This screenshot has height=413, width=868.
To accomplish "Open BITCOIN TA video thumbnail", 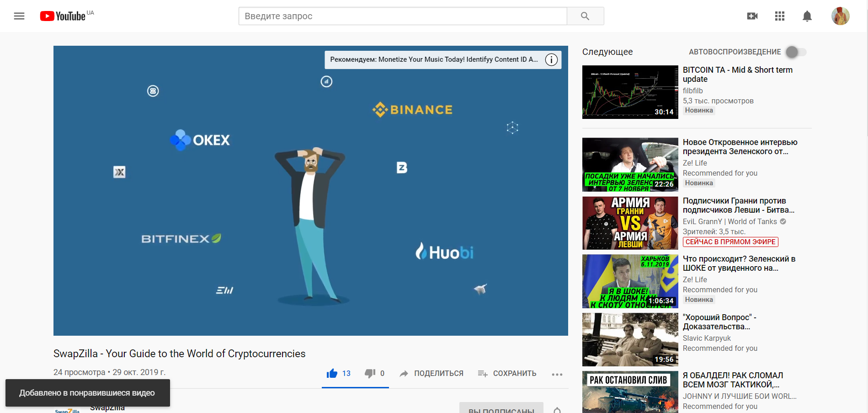I will pyautogui.click(x=630, y=92).
